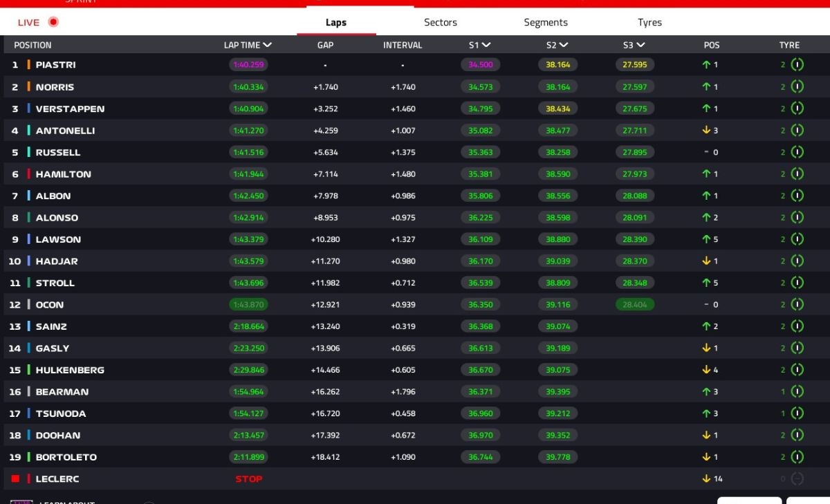830x504 pixels.
Task: Click the red stop square beside Leclerc
Action: 15,478
